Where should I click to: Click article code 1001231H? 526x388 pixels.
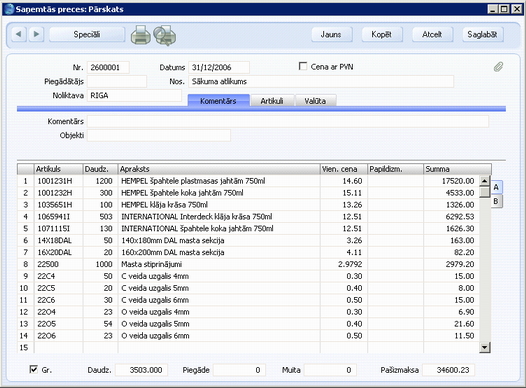coord(55,181)
